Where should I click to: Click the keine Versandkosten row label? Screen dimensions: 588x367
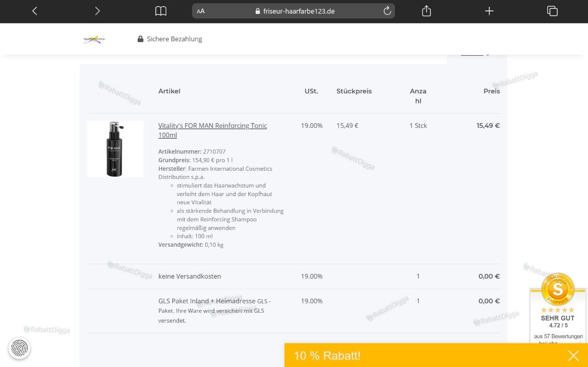point(190,276)
